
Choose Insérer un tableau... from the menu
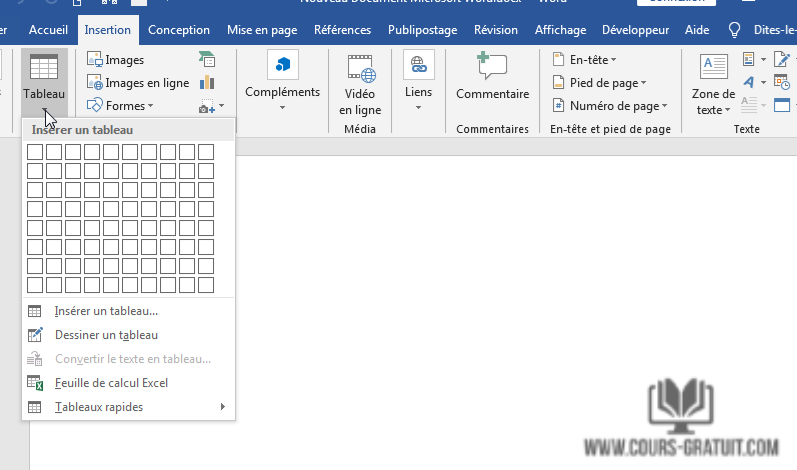[106, 311]
